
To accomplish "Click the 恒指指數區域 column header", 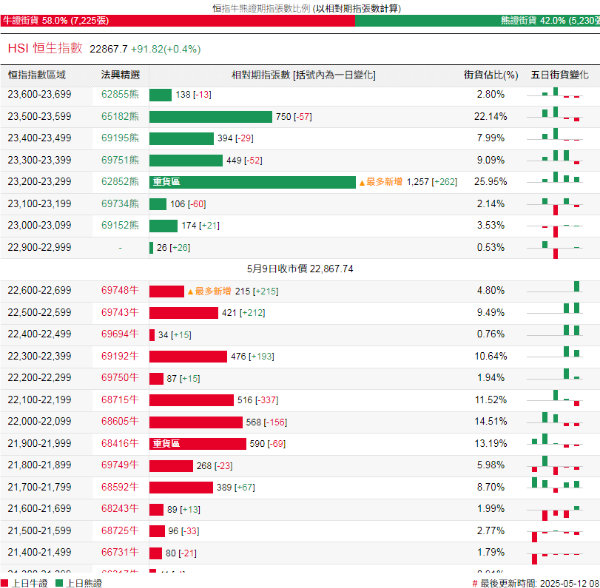I will (x=37, y=75).
